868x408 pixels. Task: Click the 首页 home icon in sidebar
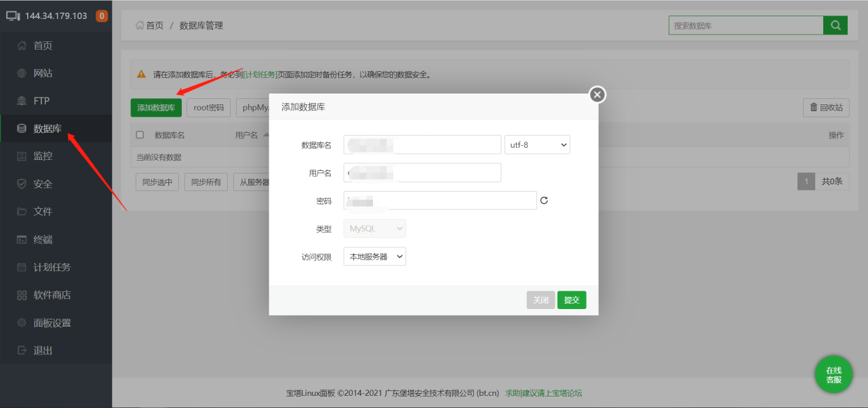click(23, 45)
